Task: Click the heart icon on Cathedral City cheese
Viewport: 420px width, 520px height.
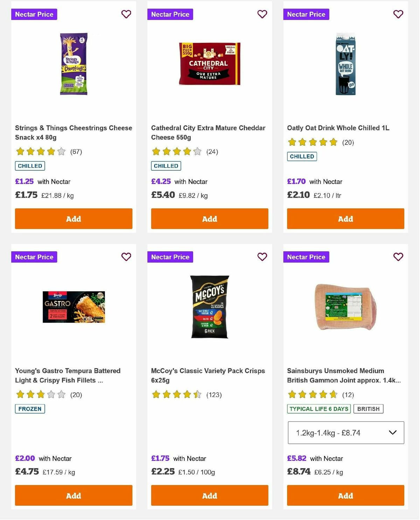Action: click(x=262, y=14)
